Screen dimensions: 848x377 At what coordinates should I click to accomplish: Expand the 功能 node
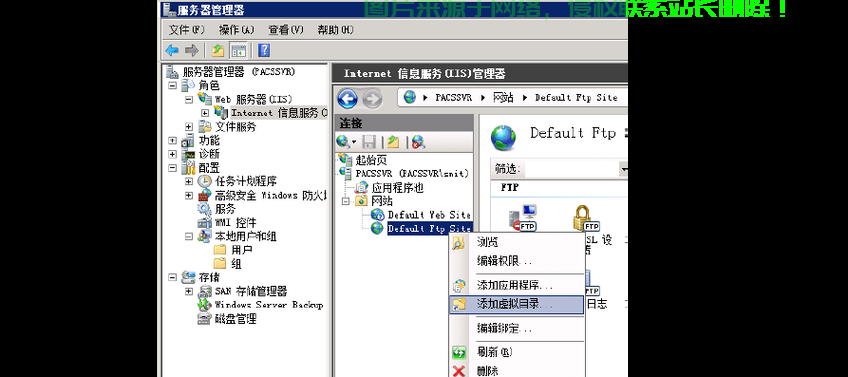[x=173, y=141]
